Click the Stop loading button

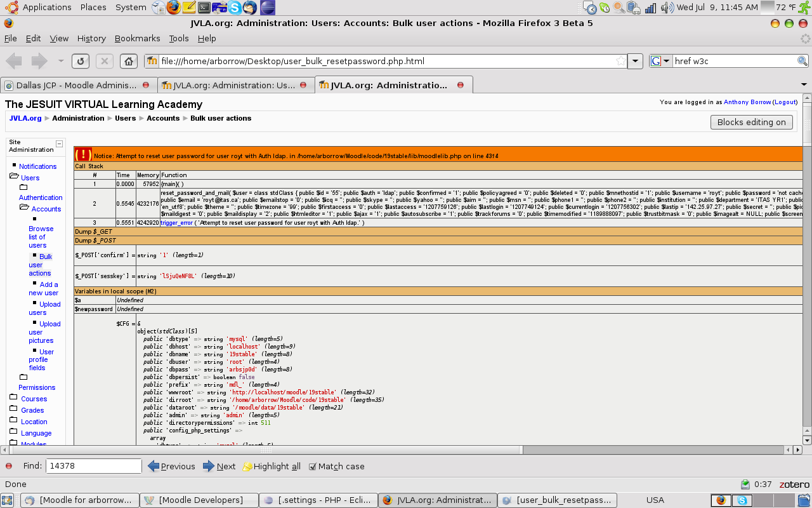click(x=105, y=61)
